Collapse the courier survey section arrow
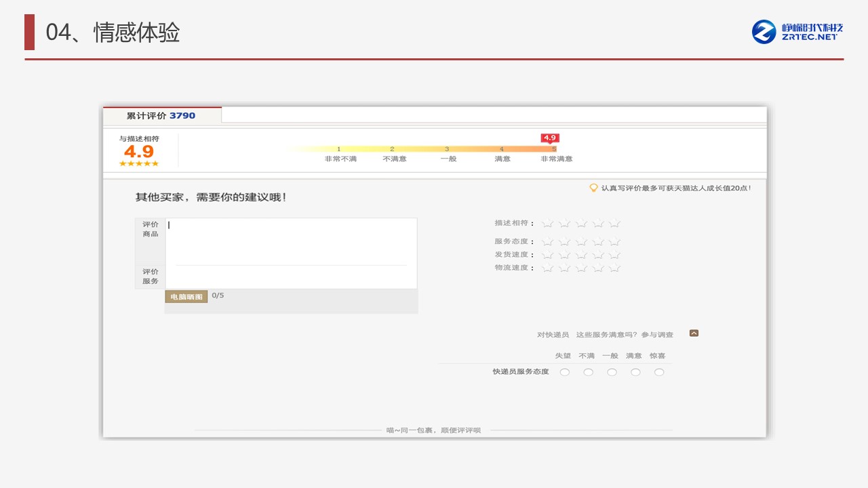This screenshot has width=868, height=488. [x=694, y=333]
